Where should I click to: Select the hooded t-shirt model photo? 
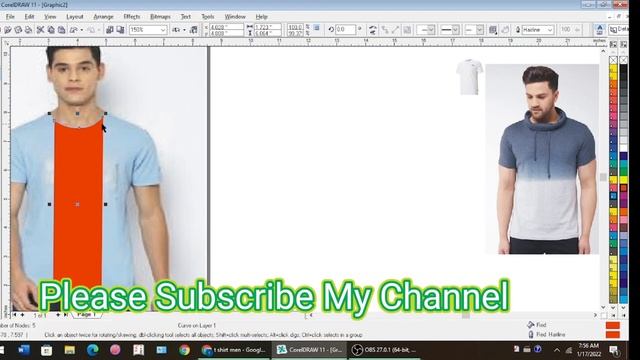[x=542, y=159]
